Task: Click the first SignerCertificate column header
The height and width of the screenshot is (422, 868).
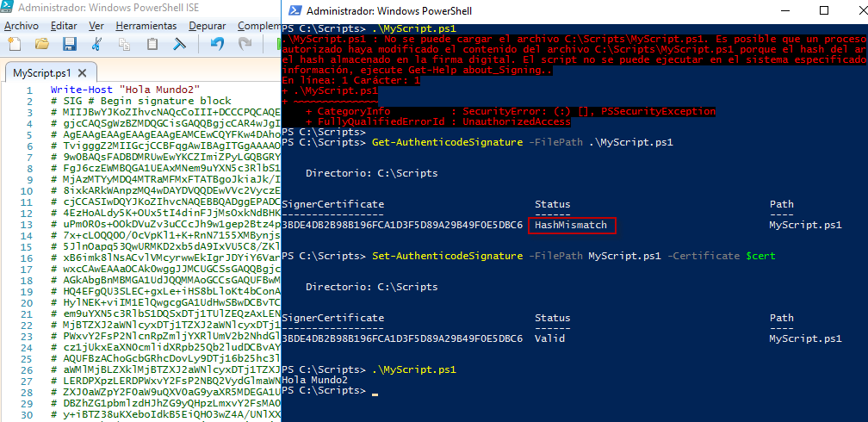Action: click(x=332, y=204)
